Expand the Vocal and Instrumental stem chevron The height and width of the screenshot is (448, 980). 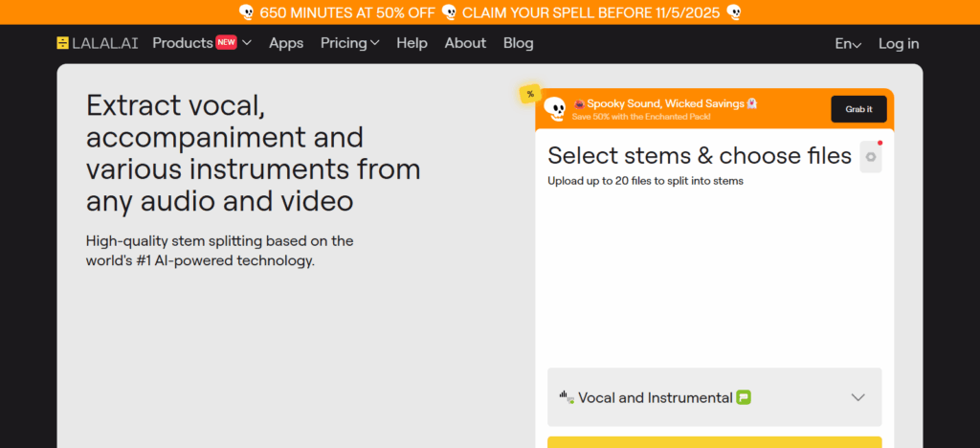(857, 397)
